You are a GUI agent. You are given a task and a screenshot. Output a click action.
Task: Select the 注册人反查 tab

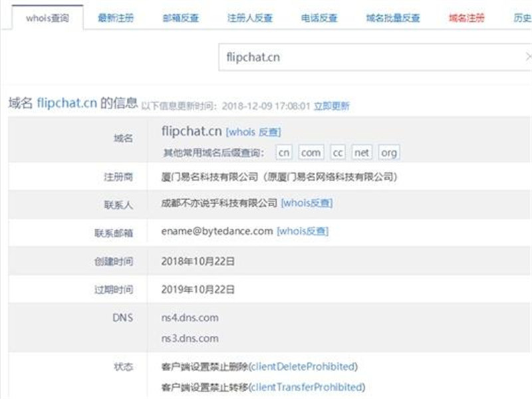tap(250, 18)
